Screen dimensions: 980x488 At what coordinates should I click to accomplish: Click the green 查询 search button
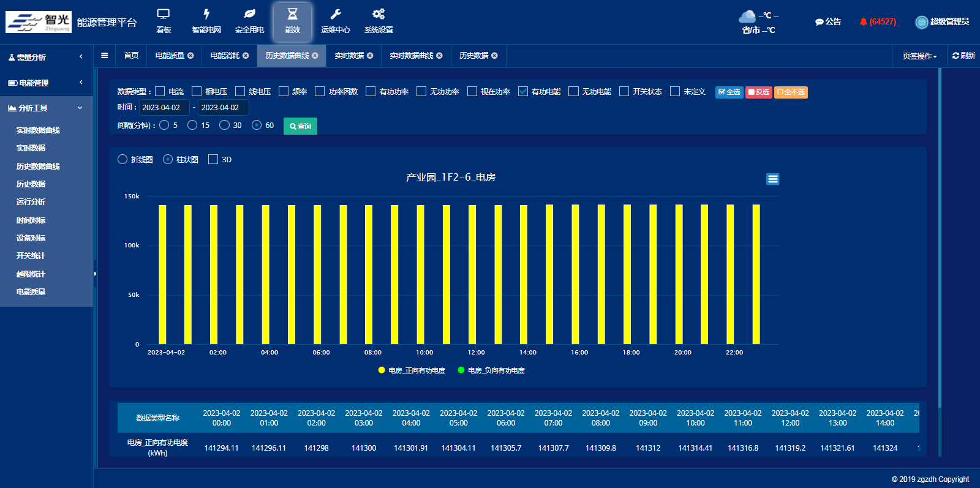point(300,126)
